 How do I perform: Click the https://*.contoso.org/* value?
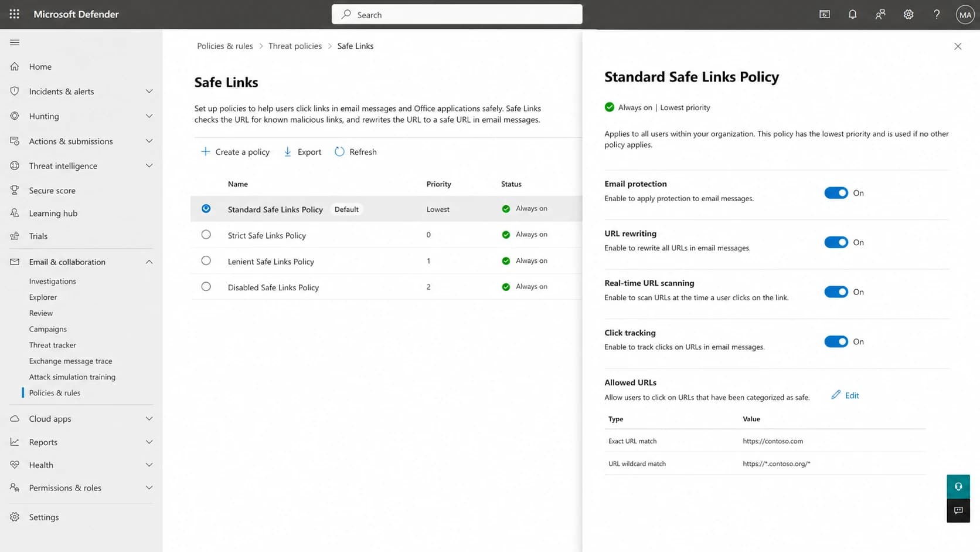[x=777, y=463]
